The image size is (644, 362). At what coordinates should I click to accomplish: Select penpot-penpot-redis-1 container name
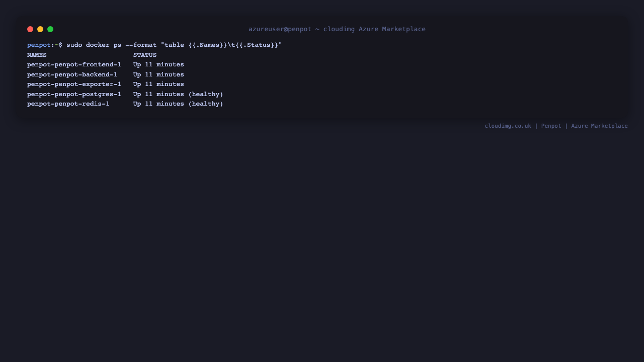pyautogui.click(x=68, y=104)
